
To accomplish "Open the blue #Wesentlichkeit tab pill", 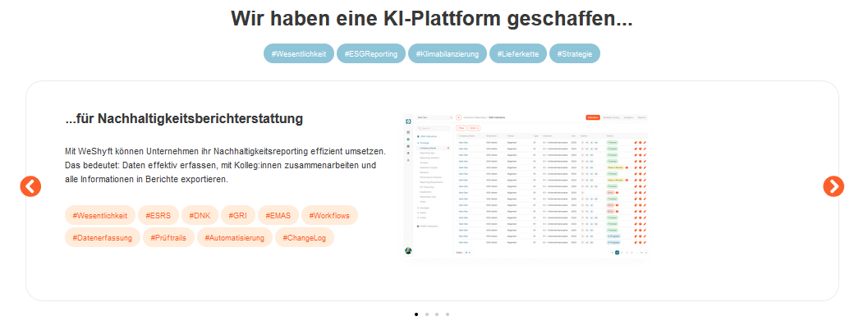I will click(x=299, y=53).
